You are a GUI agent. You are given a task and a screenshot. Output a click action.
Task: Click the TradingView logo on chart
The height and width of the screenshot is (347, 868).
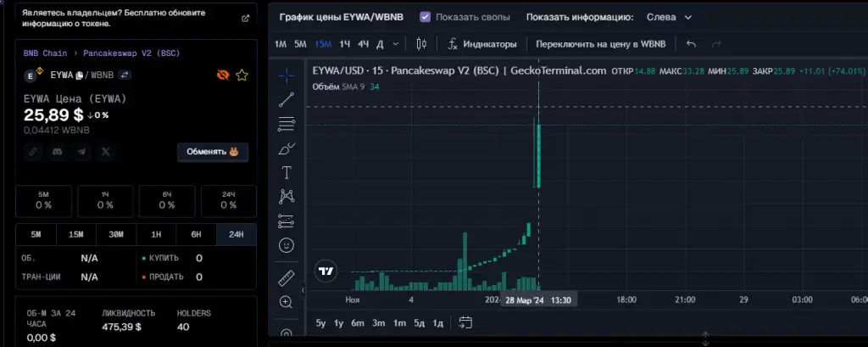[326, 271]
